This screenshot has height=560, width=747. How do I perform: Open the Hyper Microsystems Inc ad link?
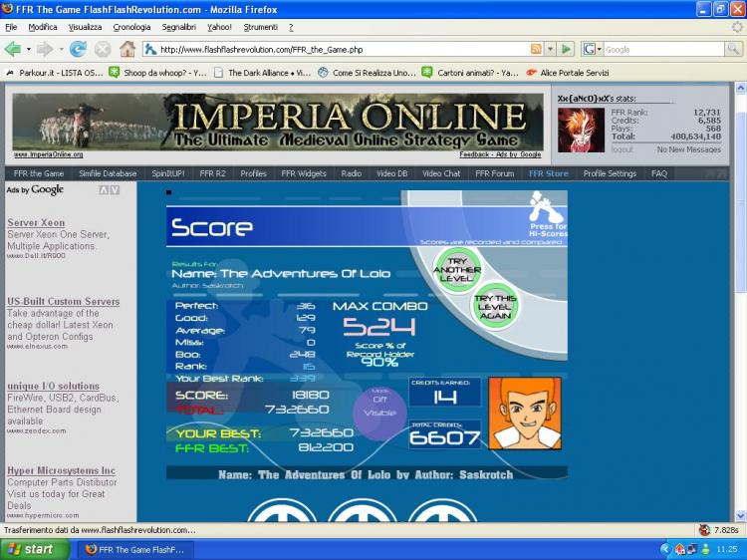(61, 471)
